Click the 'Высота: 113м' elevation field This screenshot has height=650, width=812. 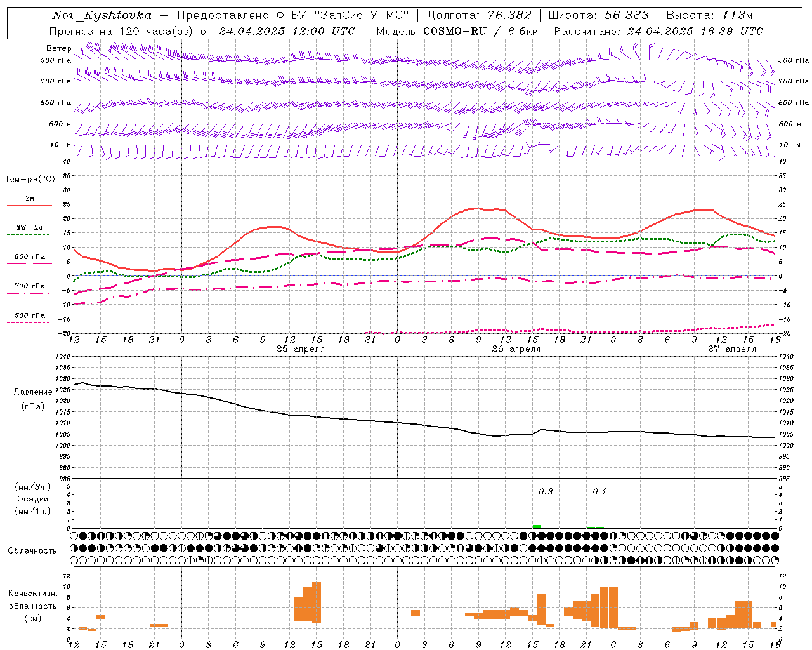pyautogui.click(x=710, y=15)
